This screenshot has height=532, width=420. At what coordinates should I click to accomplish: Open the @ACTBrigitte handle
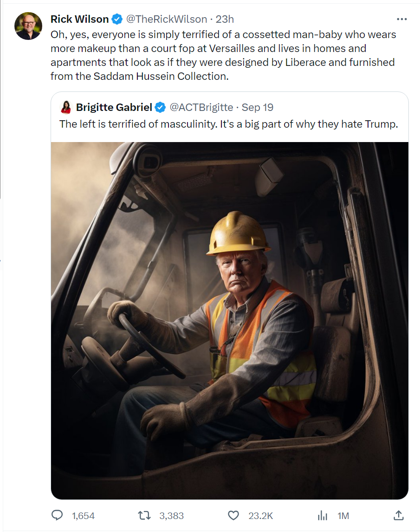(201, 108)
